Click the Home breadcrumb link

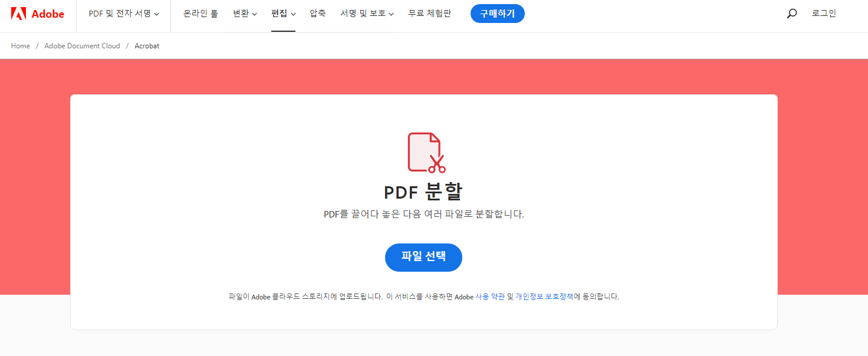(20, 45)
